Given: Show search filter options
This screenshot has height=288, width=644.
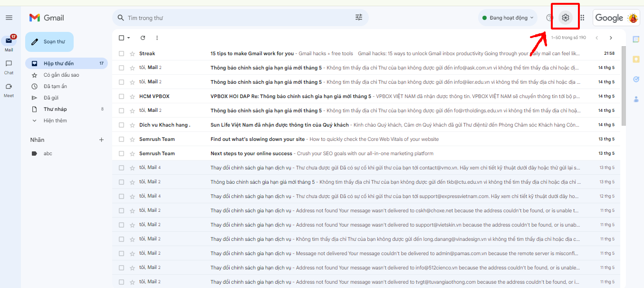Looking at the screenshot, I should (359, 18).
